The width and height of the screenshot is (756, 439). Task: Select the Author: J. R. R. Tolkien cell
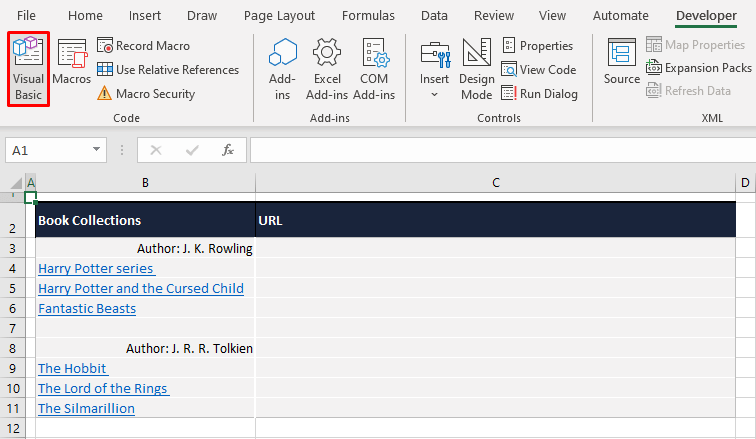point(145,348)
